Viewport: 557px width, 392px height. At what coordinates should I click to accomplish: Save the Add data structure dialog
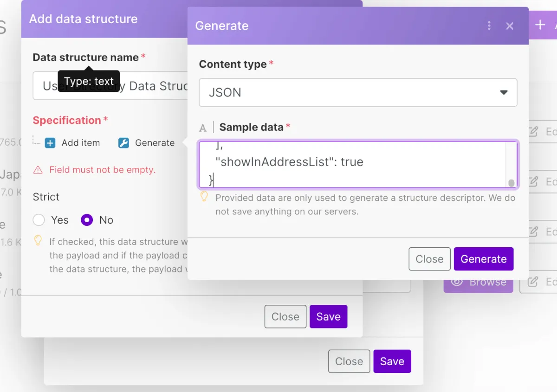click(x=328, y=316)
